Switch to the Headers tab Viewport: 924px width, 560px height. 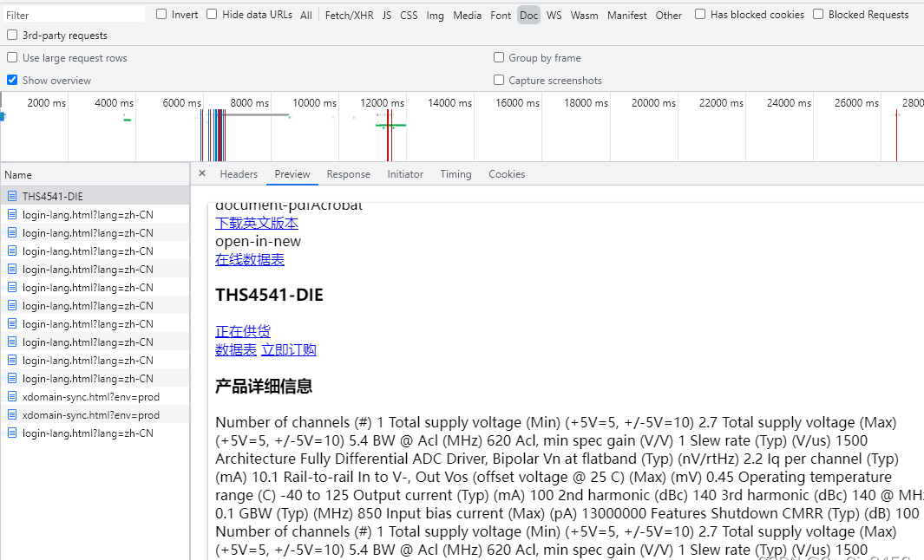[x=239, y=174]
